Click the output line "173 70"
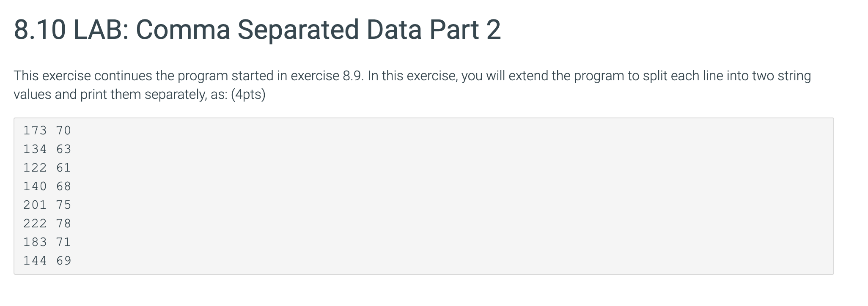This screenshot has height=306, width=868. [x=47, y=131]
